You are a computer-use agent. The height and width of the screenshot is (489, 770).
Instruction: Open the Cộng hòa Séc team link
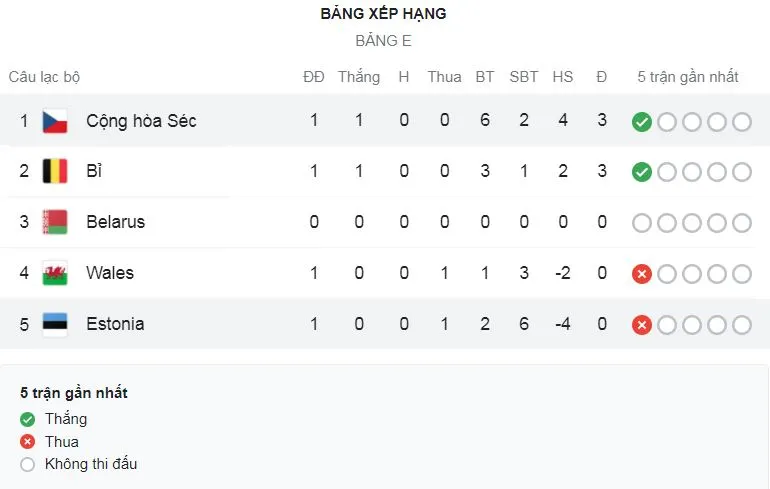pos(141,121)
